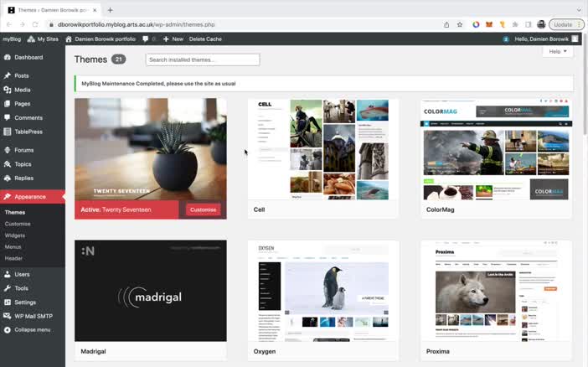This screenshot has height=367, width=588.
Task: Open the Widgets submenu item
Action: 15,235
